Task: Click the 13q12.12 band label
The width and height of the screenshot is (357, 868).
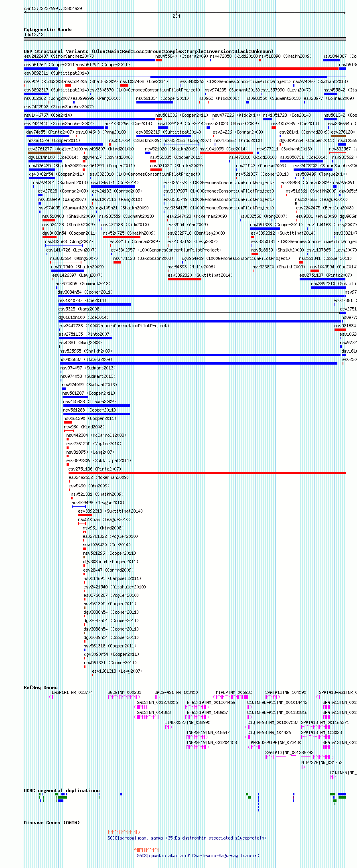Action: tap(34, 35)
